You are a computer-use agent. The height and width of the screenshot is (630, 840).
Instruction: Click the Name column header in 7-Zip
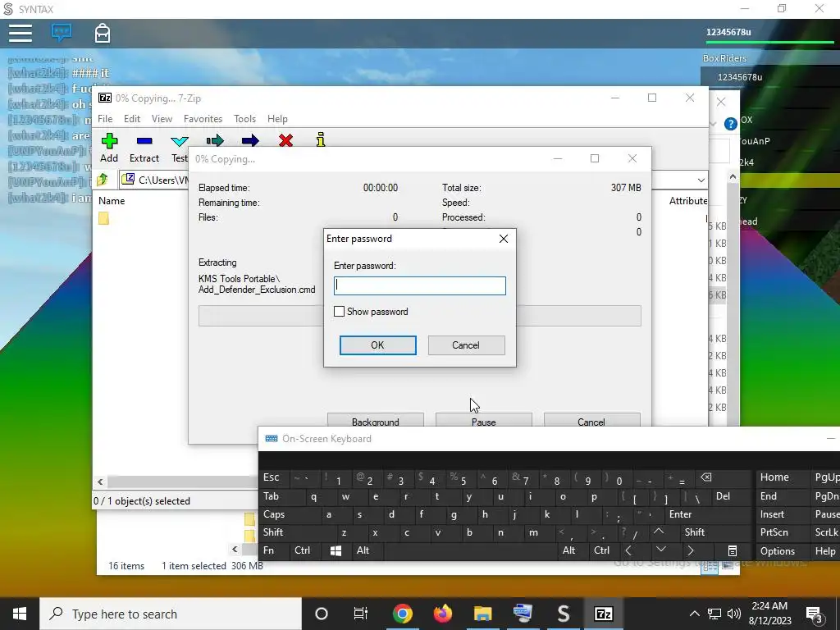pos(112,201)
